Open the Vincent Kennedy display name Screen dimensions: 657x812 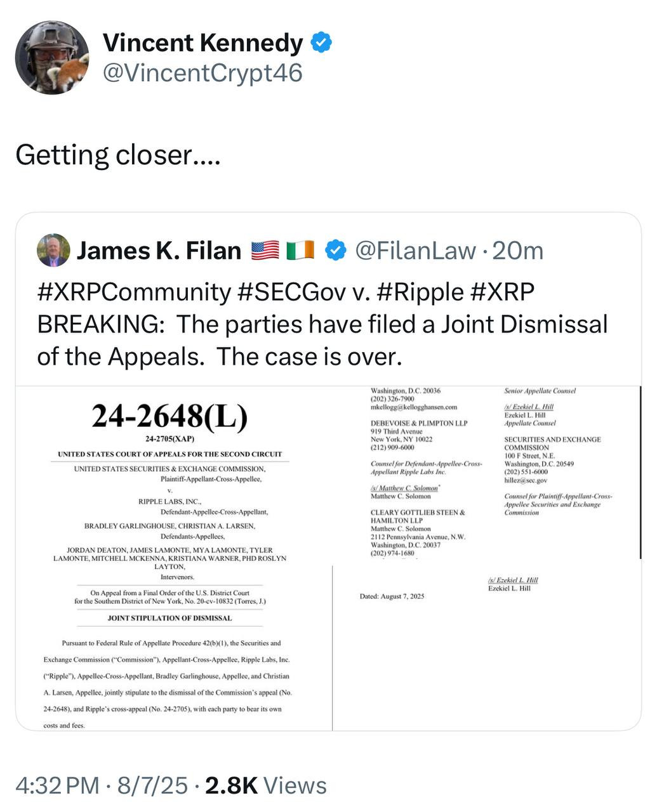[202, 43]
